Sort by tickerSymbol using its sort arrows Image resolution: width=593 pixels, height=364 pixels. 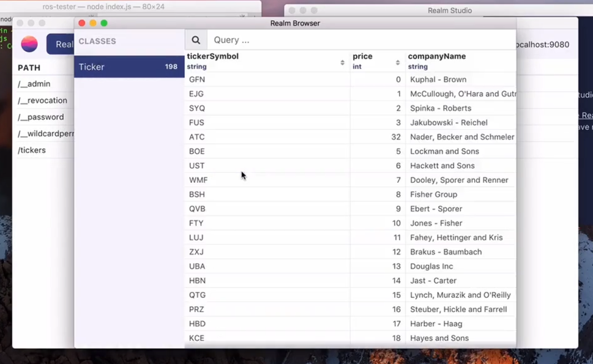click(x=342, y=62)
